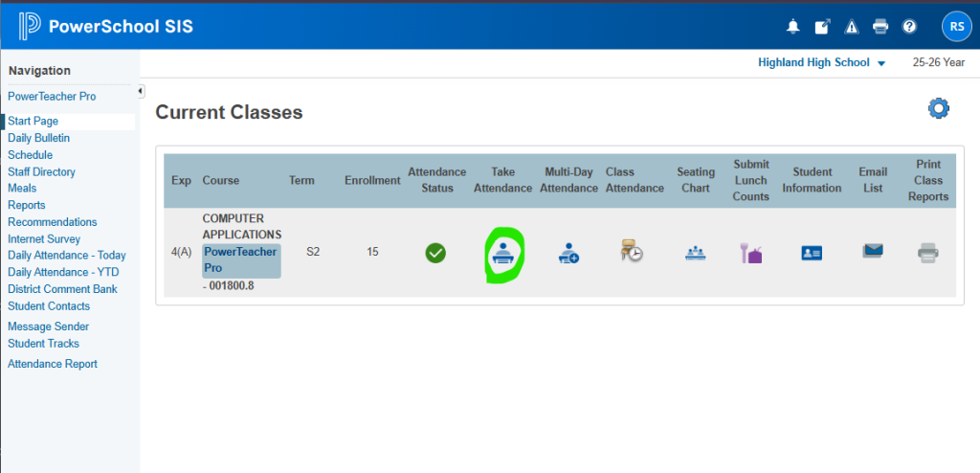Open the Seating Chart icon

tap(695, 253)
